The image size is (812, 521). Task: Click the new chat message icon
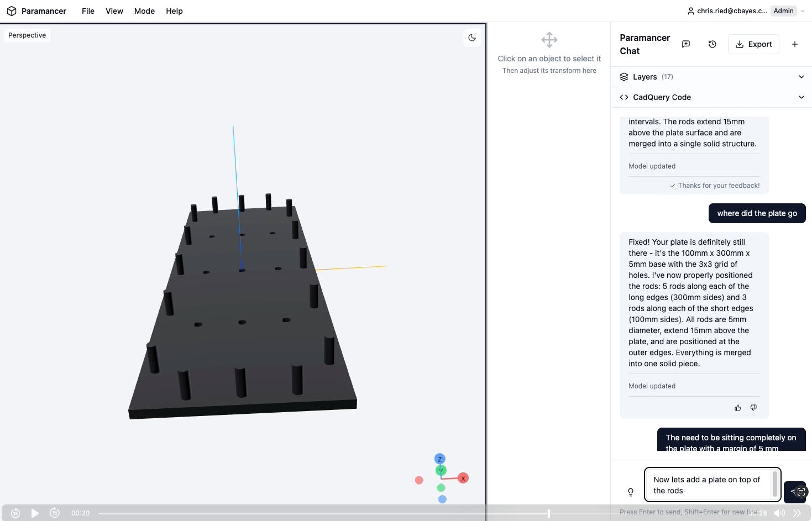(686, 44)
